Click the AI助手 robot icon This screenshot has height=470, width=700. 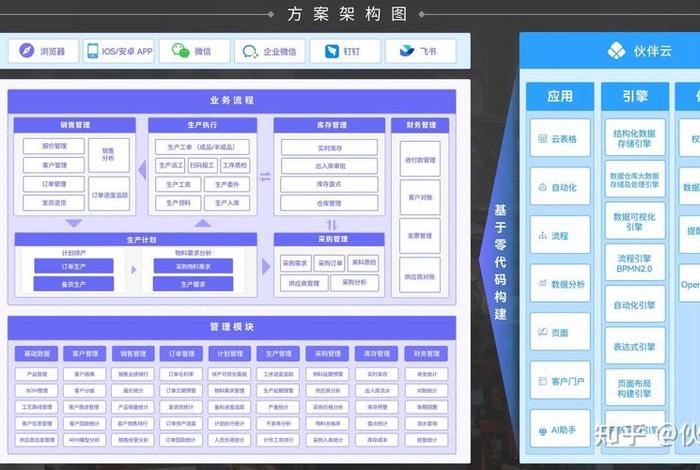click(x=542, y=431)
